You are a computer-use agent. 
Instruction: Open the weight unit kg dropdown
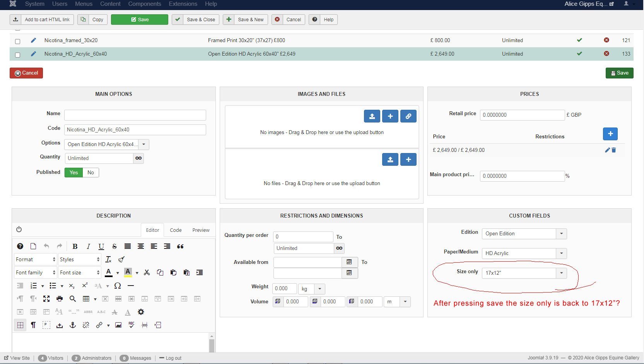(x=312, y=289)
